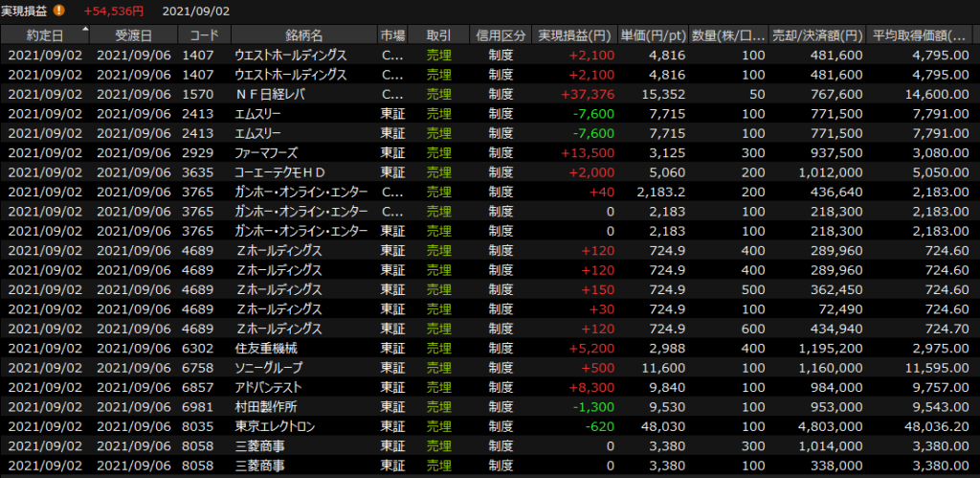Sort table by 受渡日 column header
The image size is (980, 478).
(x=132, y=34)
